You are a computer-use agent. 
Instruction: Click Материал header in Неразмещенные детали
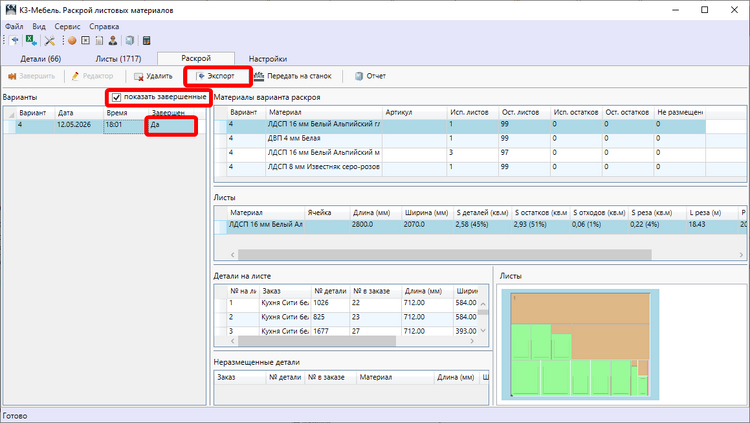tap(395, 378)
